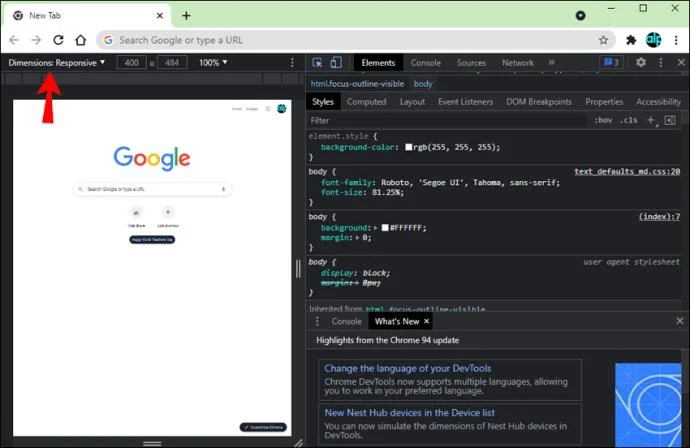Open the DevTools issues counter badge
The width and height of the screenshot is (690, 448).
[612, 62]
